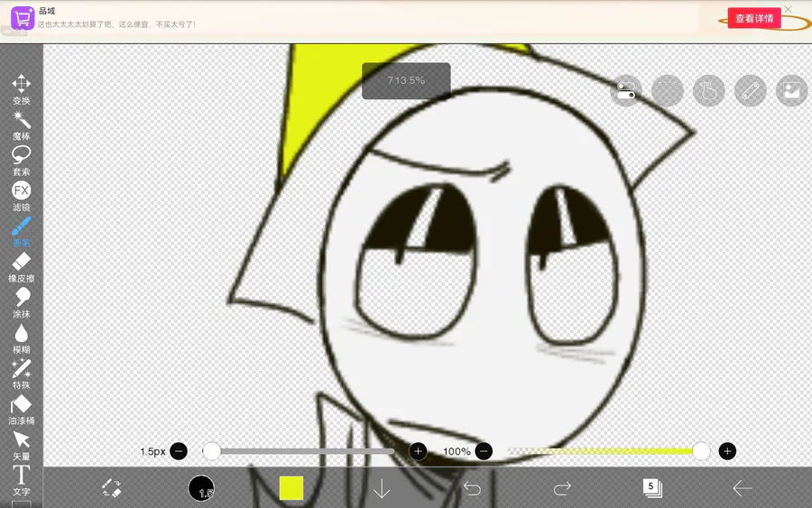Select the Transform (变换) tool

[x=22, y=89]
